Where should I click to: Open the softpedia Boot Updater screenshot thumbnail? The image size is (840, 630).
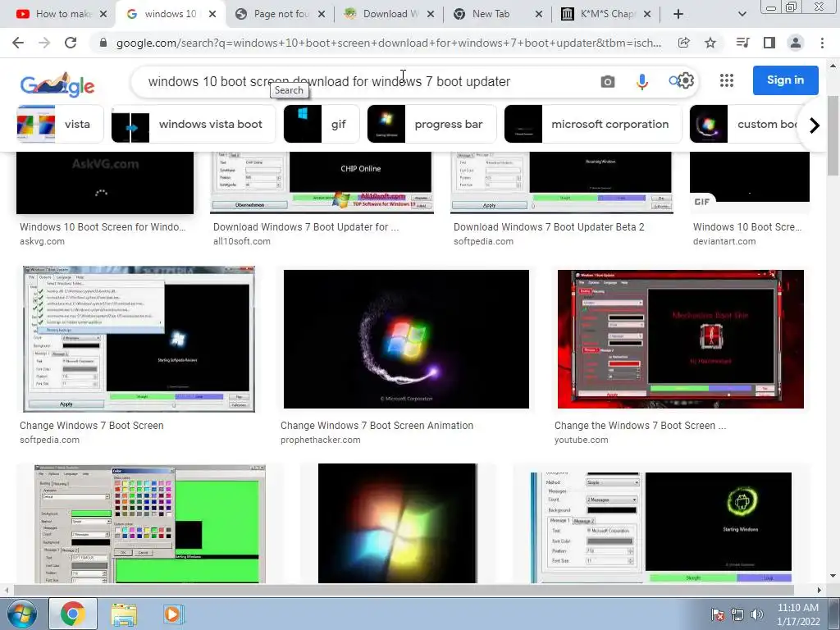[x=139, y=339]
